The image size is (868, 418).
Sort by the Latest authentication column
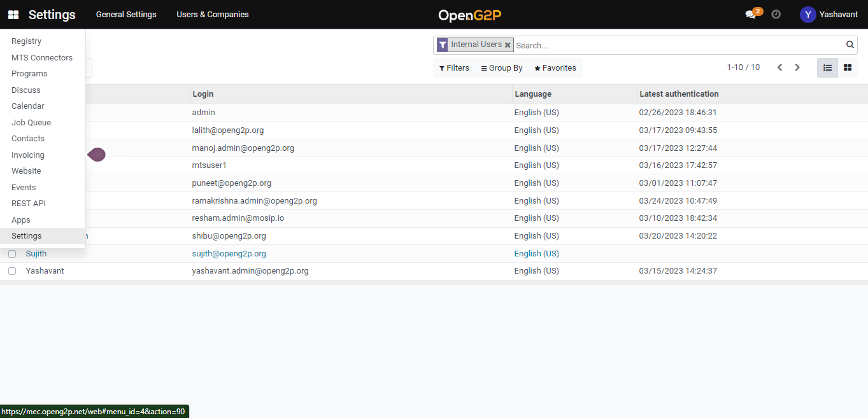(x=679, y=94)
